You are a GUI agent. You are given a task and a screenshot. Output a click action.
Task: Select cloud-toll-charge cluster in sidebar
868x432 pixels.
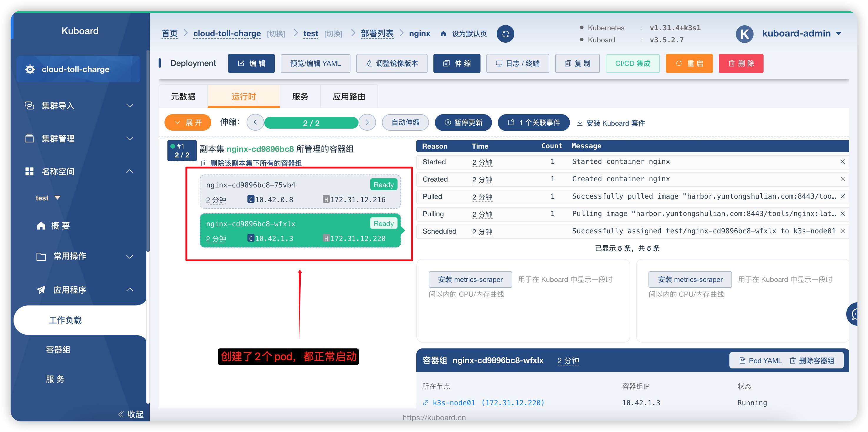78,69
